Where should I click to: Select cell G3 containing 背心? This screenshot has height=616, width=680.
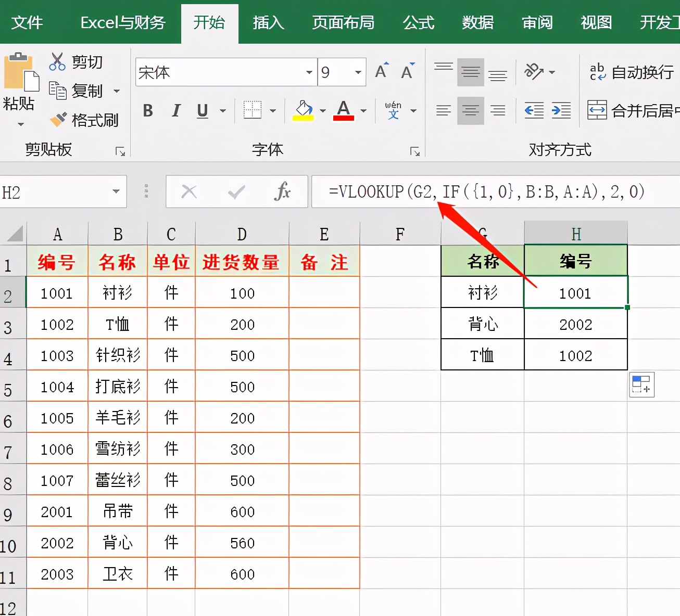483,324
